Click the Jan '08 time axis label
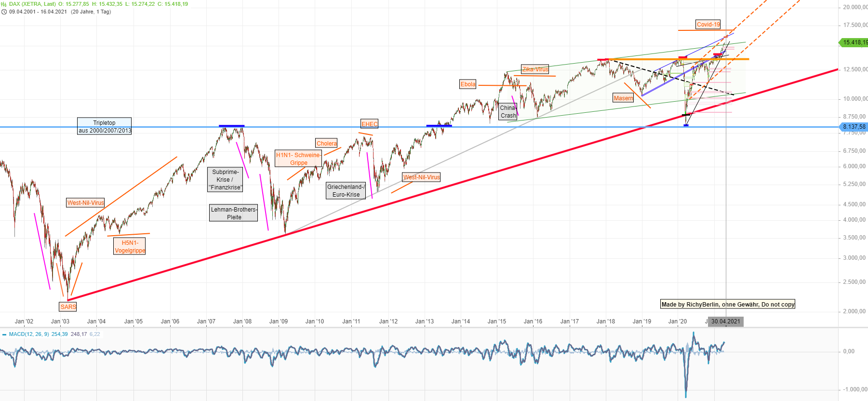Image resolution: width=868 pixels, height=401 pixels. [242, 321]
